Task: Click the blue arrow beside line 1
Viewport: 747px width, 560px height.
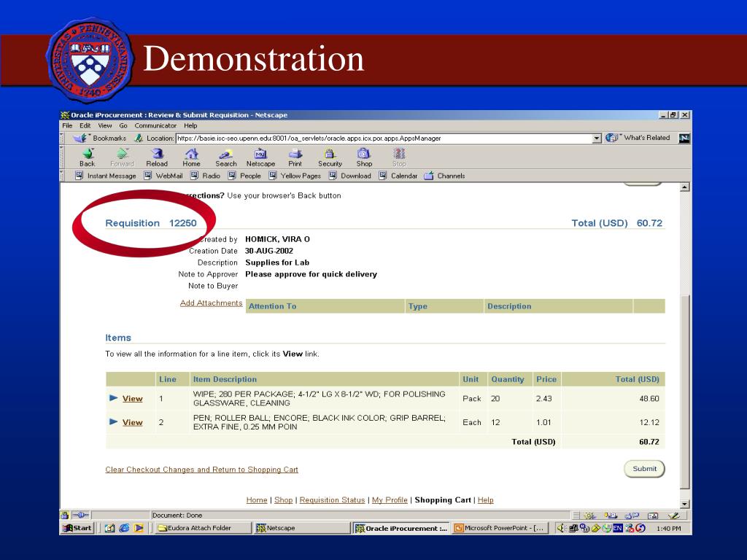Action: point(113,397)
